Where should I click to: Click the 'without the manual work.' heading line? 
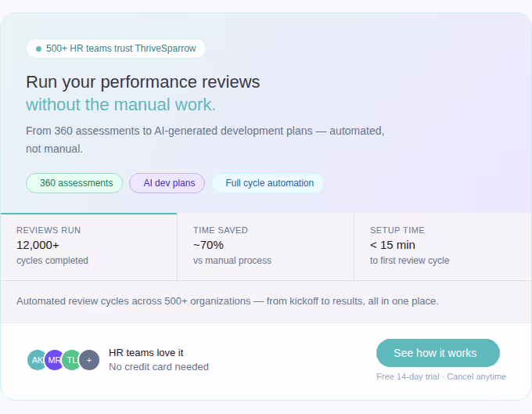tap(120, 105)
